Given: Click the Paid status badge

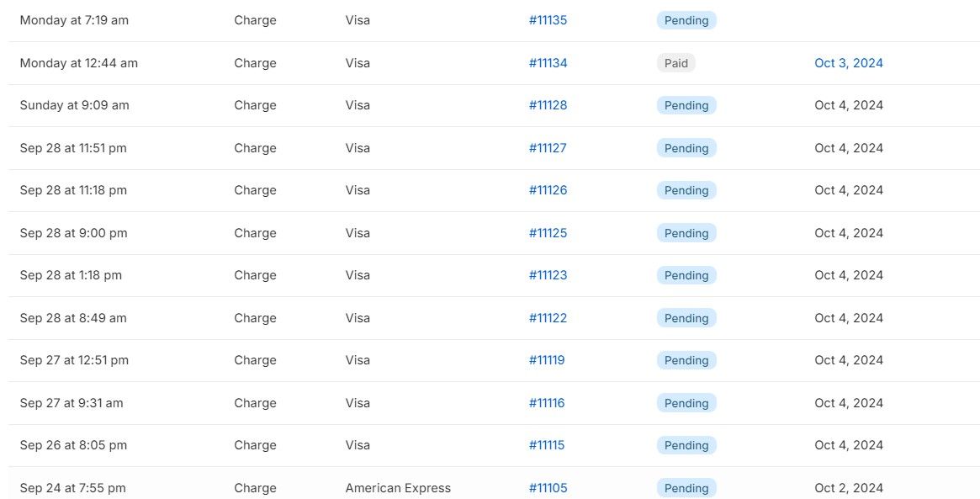Looking at the screenshot, I should [675, 63].
